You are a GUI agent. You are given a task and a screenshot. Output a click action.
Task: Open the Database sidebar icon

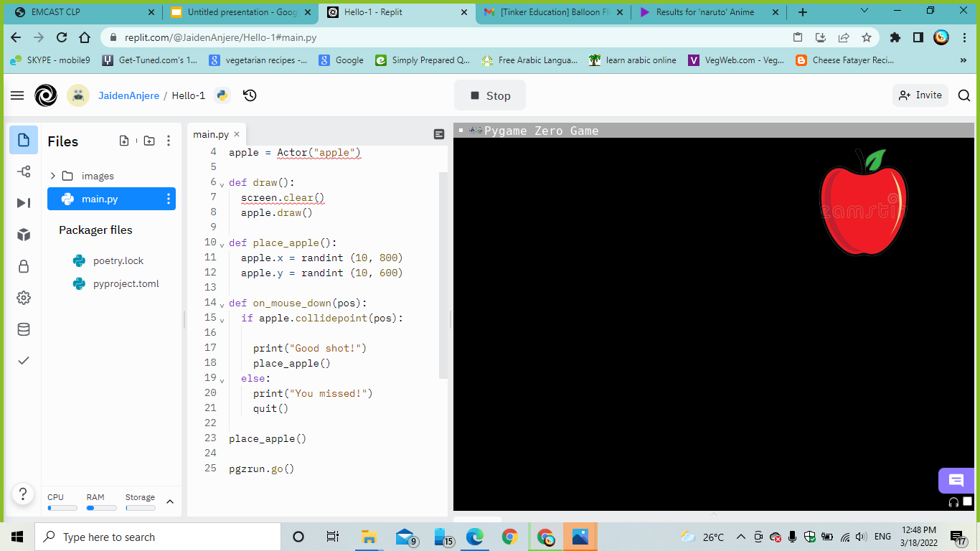click(24, 329)
